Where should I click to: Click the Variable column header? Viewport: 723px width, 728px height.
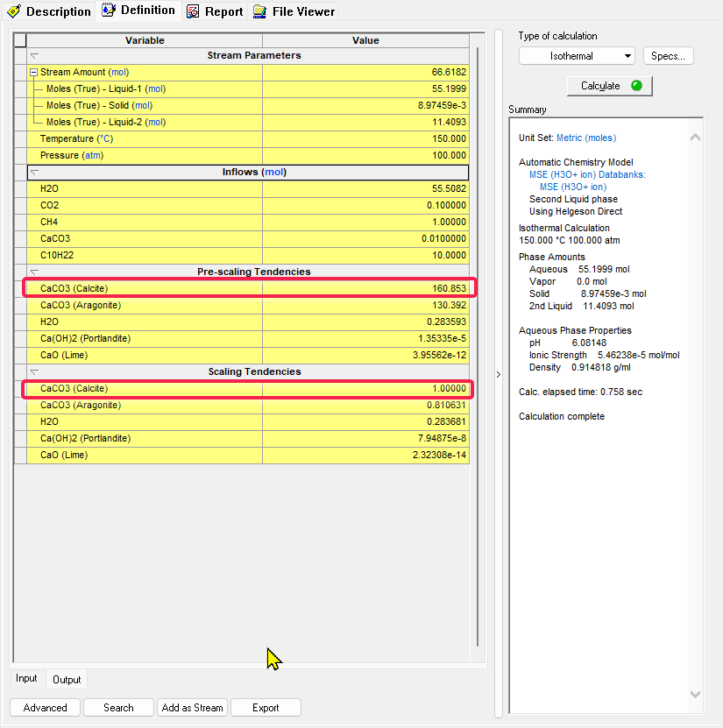pos(145,40)
